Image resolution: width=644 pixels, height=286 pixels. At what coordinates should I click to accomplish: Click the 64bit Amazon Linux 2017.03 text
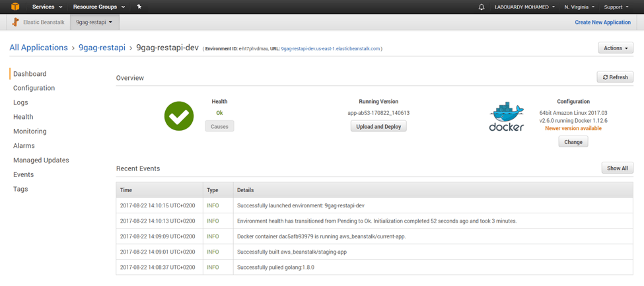573,112
